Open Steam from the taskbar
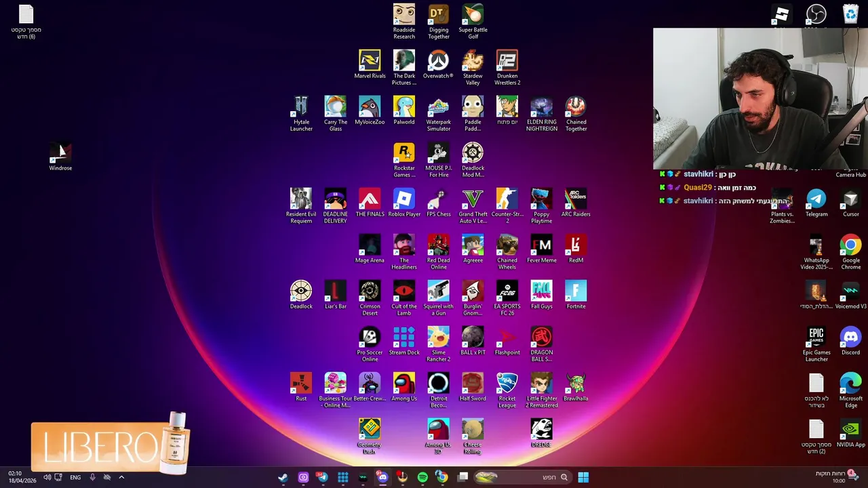This screenshot has height=488, width=868. (283, 477)
